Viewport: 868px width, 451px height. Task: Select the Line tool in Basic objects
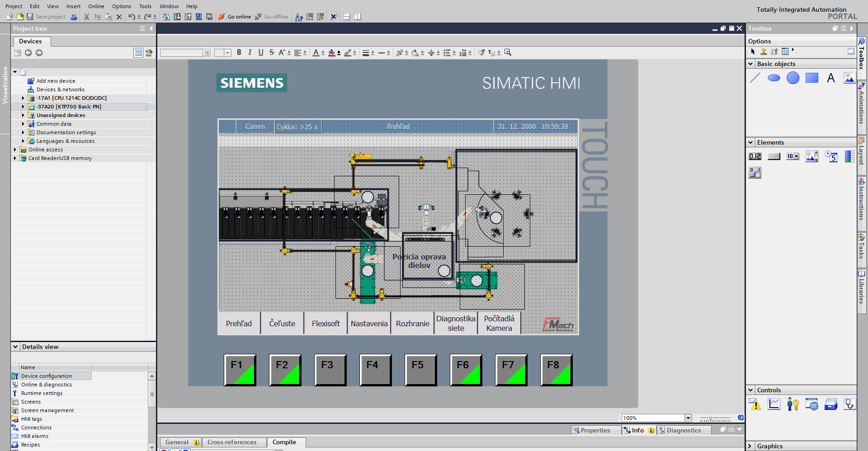coord(755,78)
